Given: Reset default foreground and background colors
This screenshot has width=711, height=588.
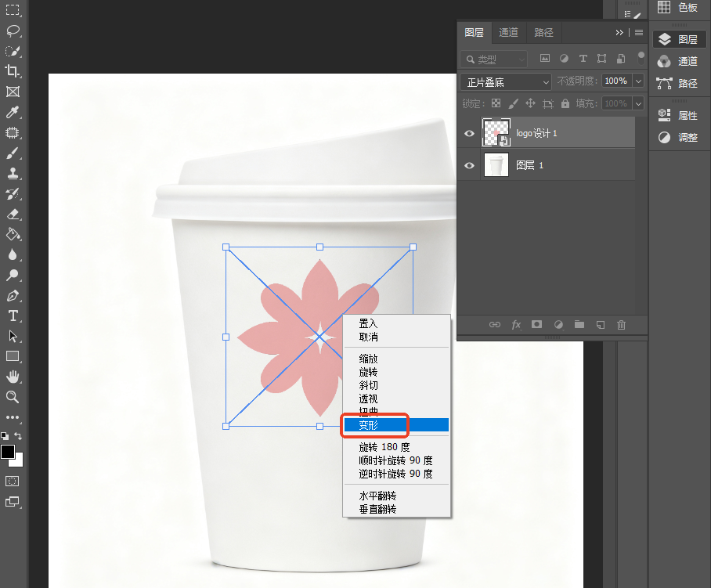Looking at the screenshot, I should coord(5,436).
